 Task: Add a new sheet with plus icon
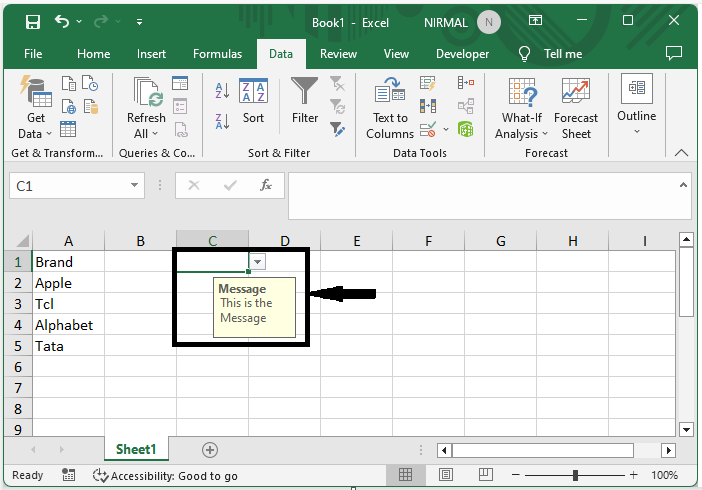coord(210,450)
